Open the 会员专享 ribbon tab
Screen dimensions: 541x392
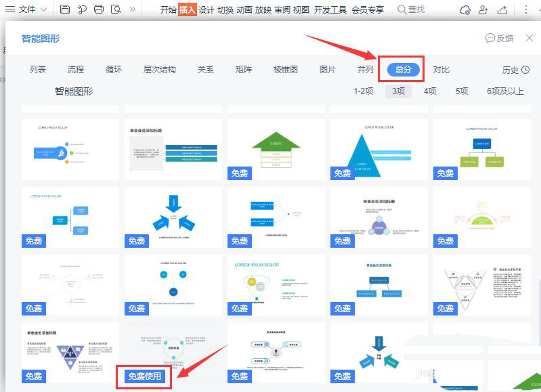pyautogui.click(x=368, y=9)
